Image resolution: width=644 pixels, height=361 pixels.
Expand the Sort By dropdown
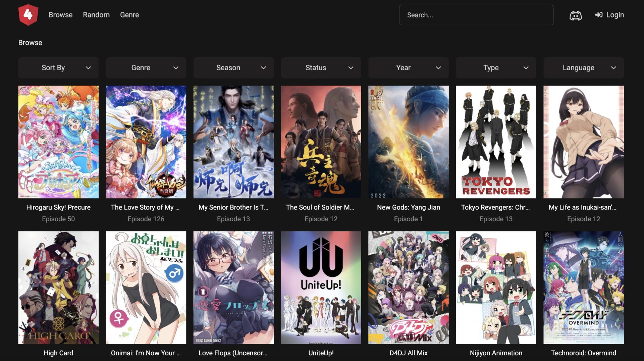(58, 67)
